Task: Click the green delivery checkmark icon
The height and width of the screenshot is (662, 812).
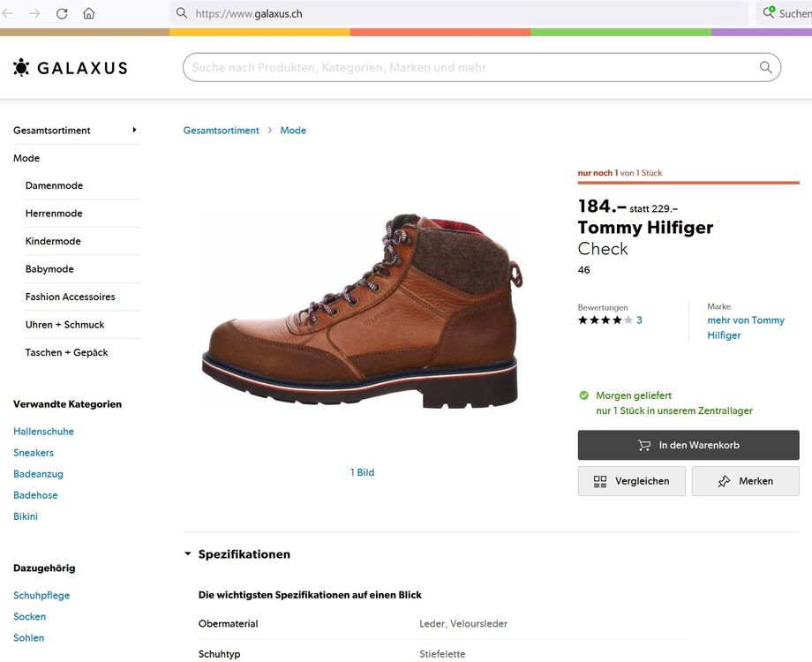Action: [x=583, y=395]
